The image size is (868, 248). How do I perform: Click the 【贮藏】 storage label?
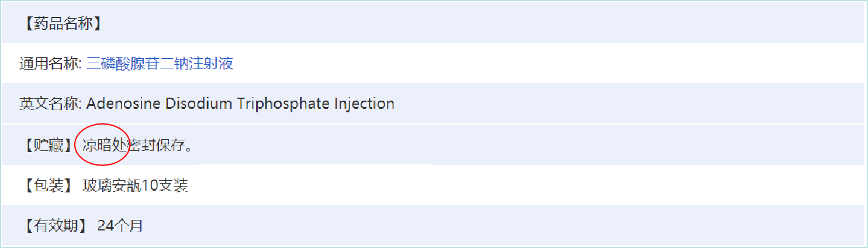coord(48,146)
